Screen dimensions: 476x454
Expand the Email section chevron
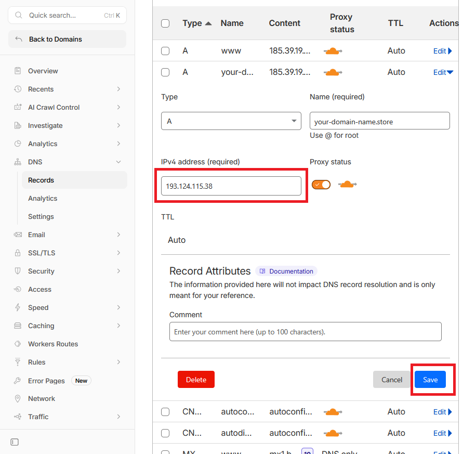(x=118, y=235)
